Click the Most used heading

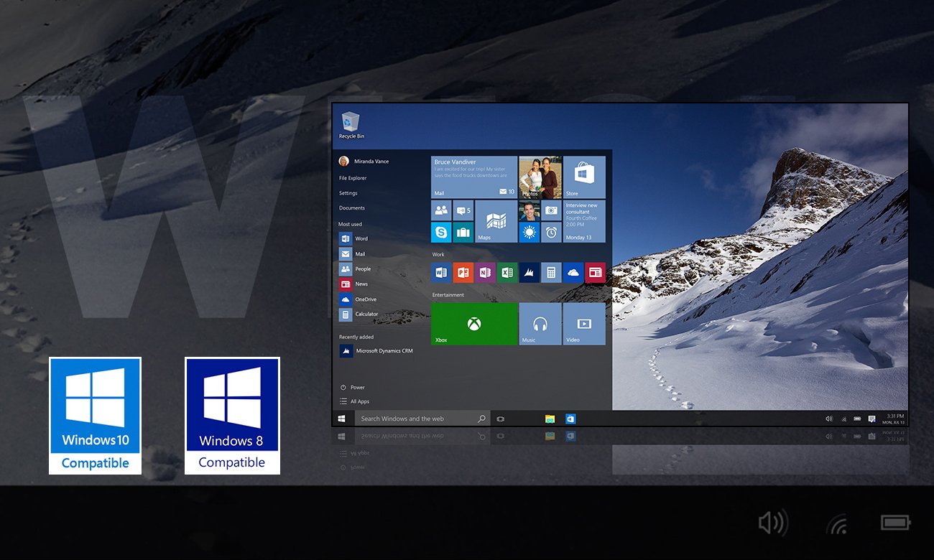351,224
